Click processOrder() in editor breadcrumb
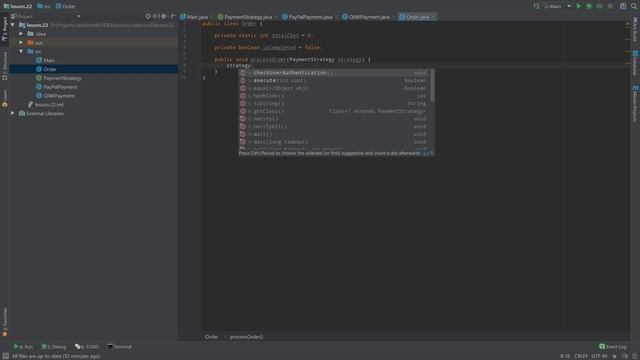The height and width of the screenshot is (360, 640). click(246, 337)
